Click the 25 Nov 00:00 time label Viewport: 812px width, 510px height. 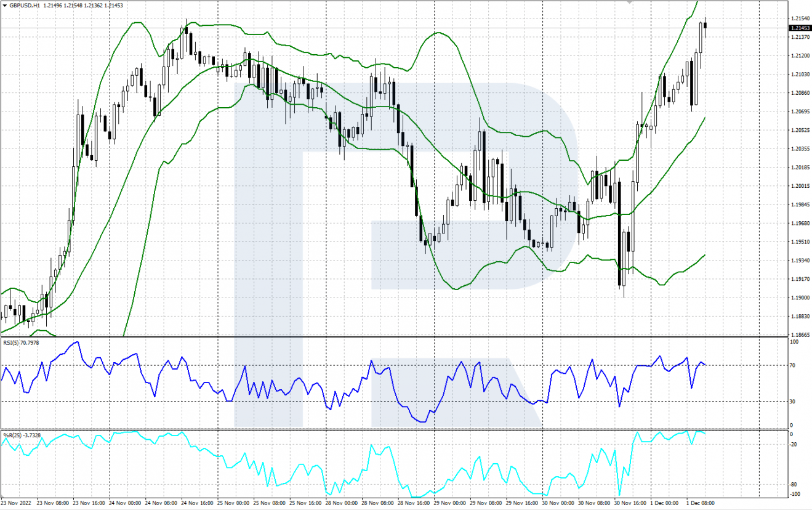pyautogui.click(x=235, y=503)
